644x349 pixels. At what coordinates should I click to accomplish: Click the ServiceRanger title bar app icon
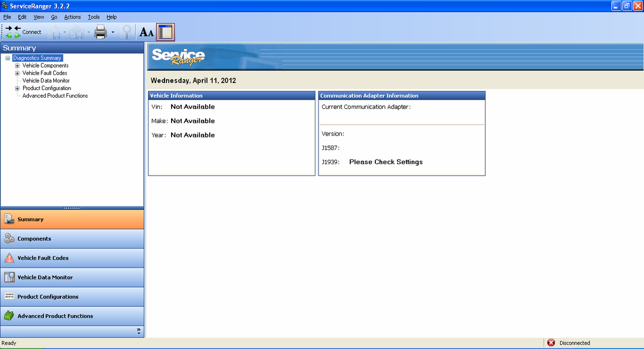pyautogui.click(x=5, y=6)
